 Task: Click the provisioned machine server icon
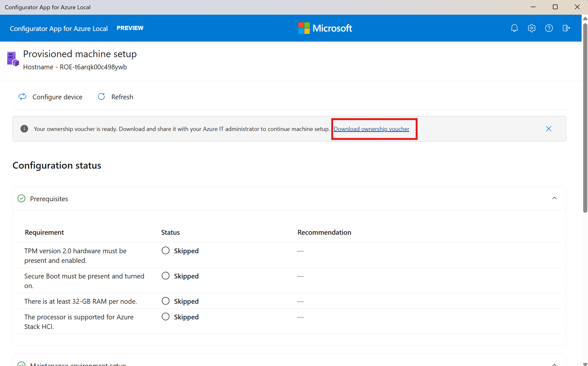click(13, 59)
